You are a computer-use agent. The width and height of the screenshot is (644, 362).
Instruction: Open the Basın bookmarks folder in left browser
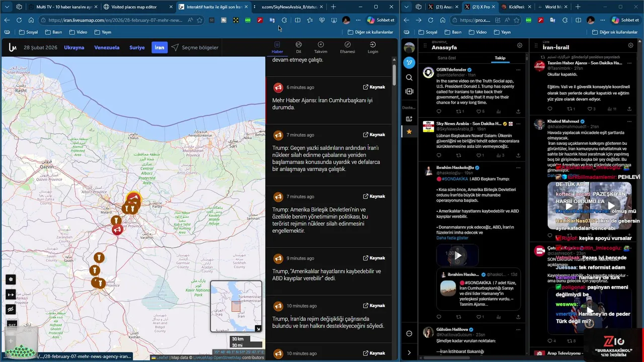pos(53,32)
